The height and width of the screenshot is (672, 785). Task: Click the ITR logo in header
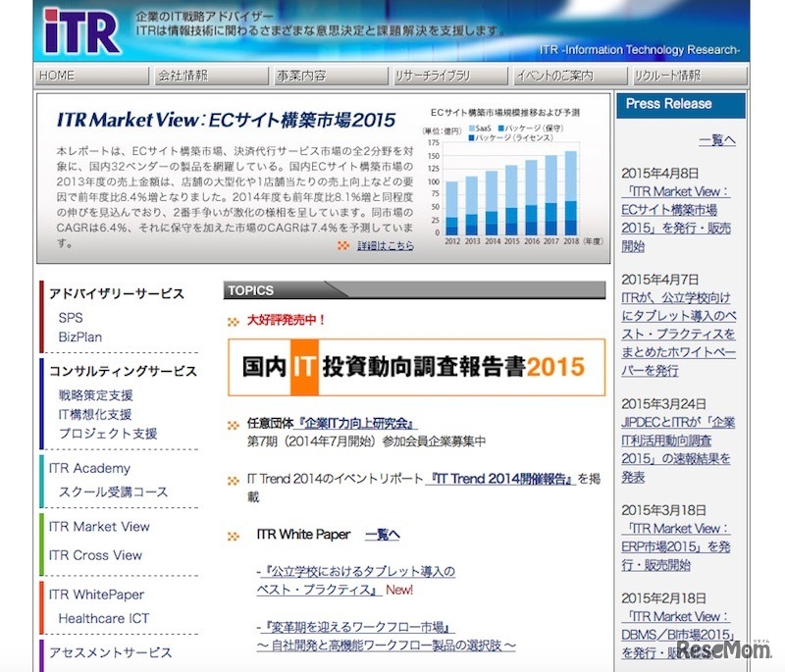click(x=81, y=31)
